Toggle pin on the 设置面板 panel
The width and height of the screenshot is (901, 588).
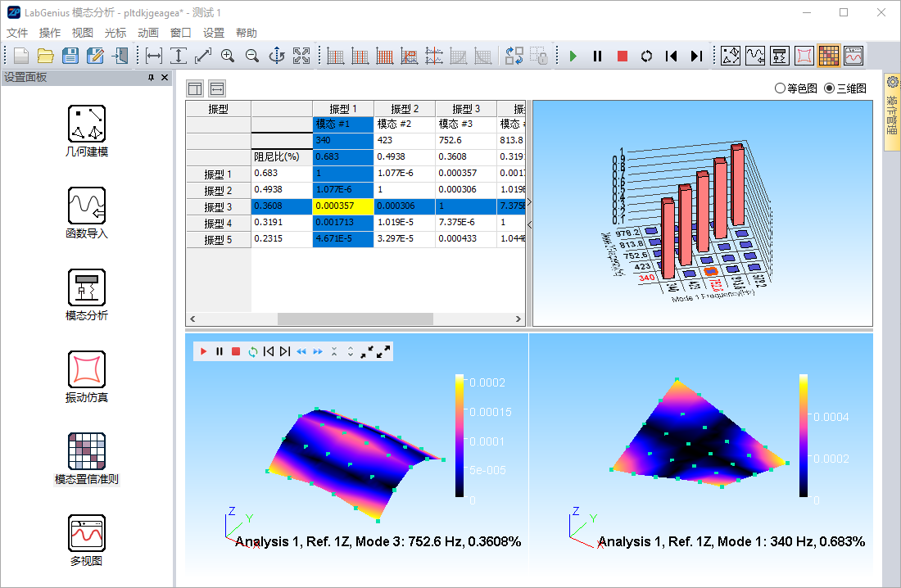click(x=151, y=78)
